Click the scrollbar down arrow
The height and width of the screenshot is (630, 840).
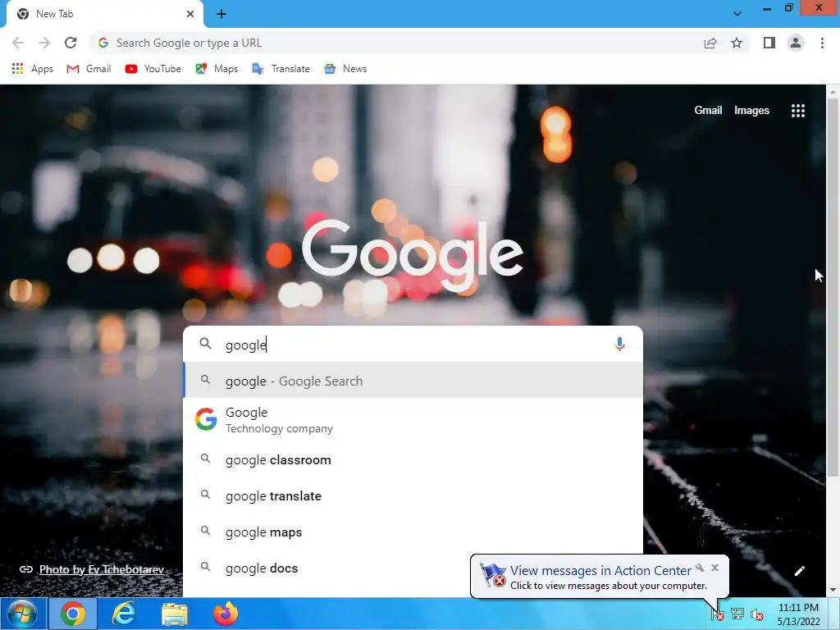click(x=833, y=591)
